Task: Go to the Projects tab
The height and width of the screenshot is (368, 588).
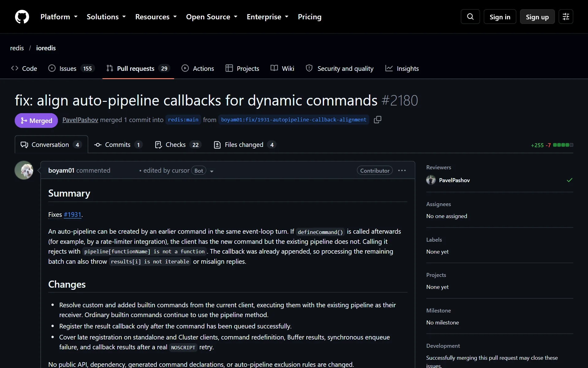Action: 242,68
